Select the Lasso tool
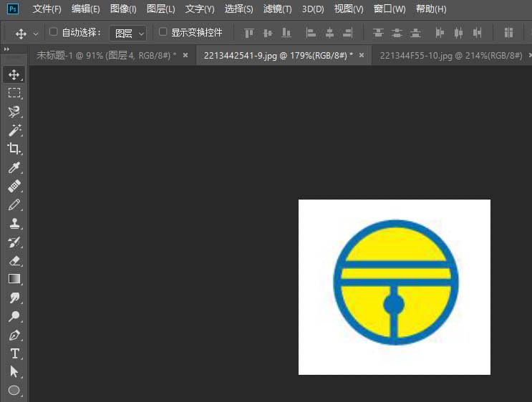The height and width of the screenshot is (402, 532). point(14,112)
